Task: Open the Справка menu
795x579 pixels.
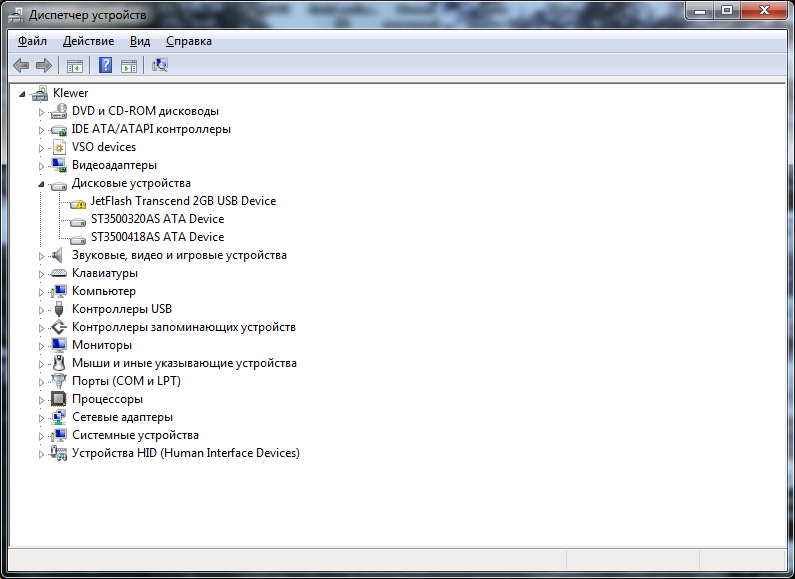Action: pyautogui.click(x=189, y=41)
